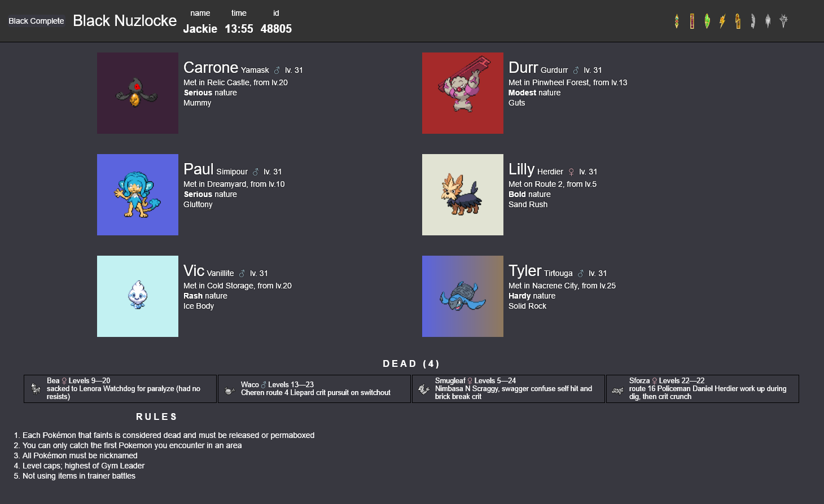Click "Met in Pinwheel Forest, from lv.13"
The image size is (824, 504).
(x=568, y=82)
